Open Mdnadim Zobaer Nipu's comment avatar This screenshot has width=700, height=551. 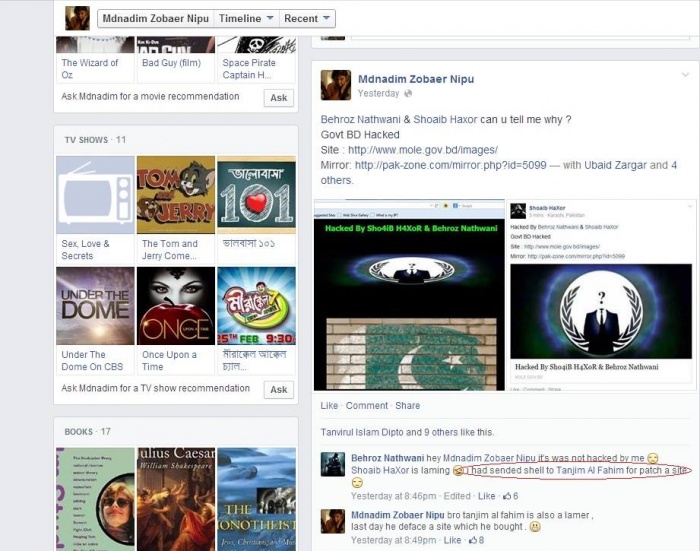point(333,521)
